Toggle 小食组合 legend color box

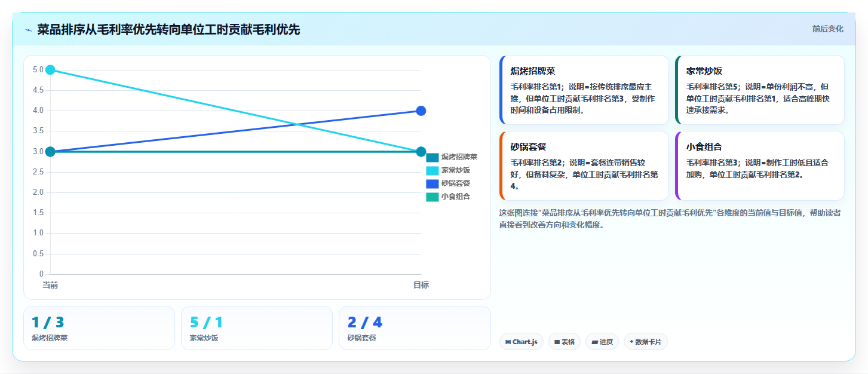pos(433,197)
